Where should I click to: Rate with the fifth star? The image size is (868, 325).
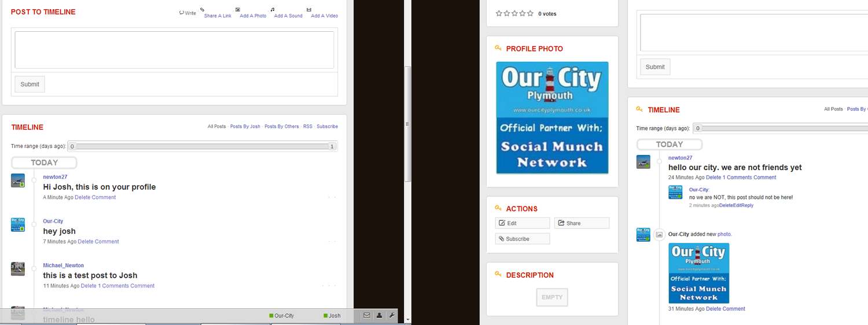530,13
